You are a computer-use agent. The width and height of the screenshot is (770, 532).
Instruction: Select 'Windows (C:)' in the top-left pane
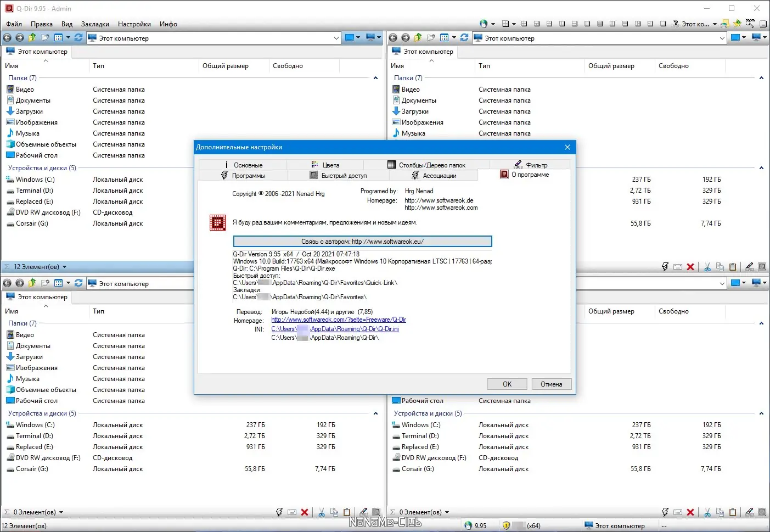(35, 180)
